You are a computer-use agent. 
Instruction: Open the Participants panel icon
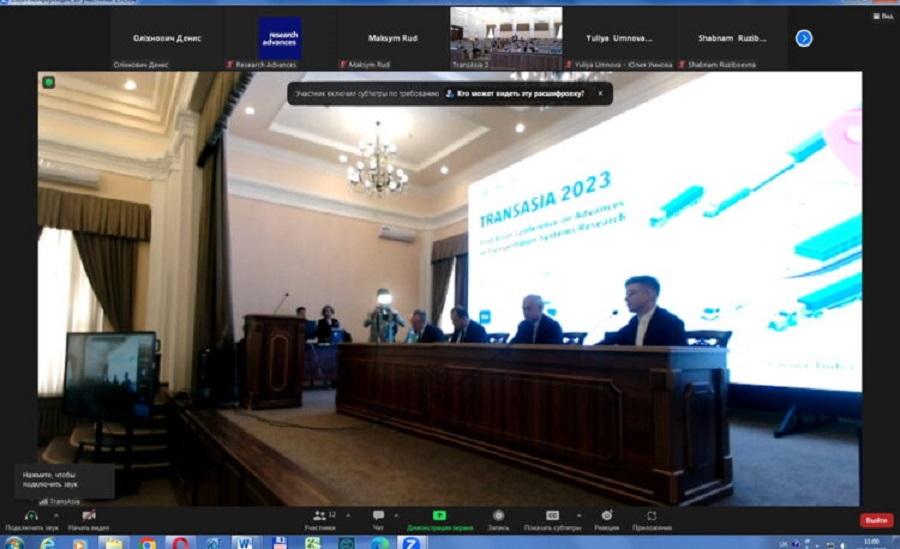(x=320, y=515)
